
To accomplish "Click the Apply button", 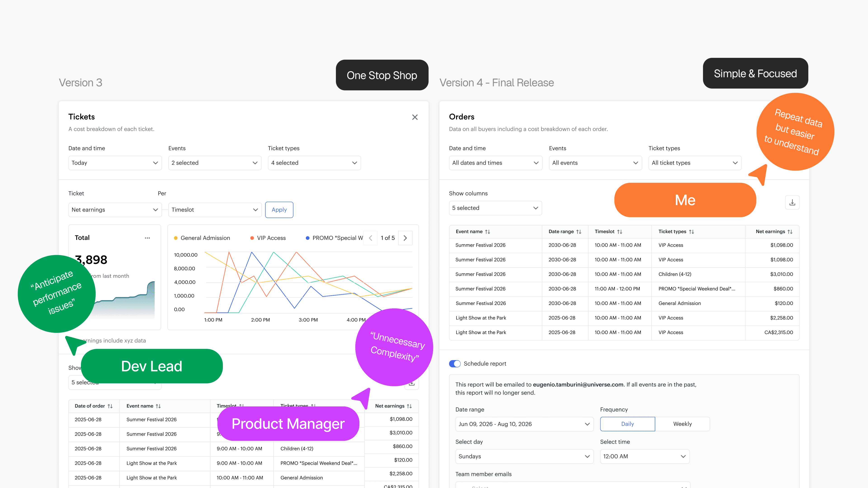I will pos(279,210).
